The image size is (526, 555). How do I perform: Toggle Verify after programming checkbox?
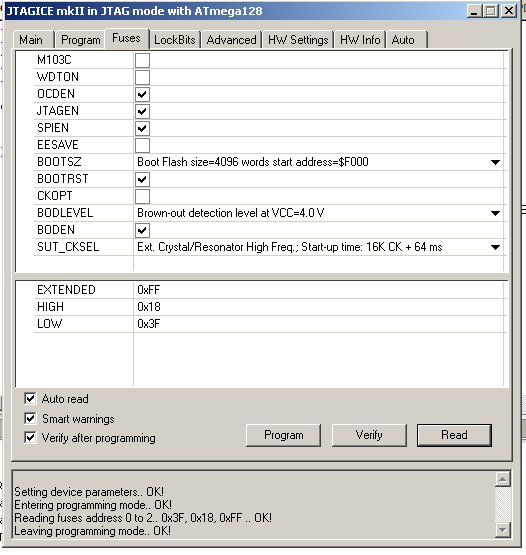click(30, 437)
